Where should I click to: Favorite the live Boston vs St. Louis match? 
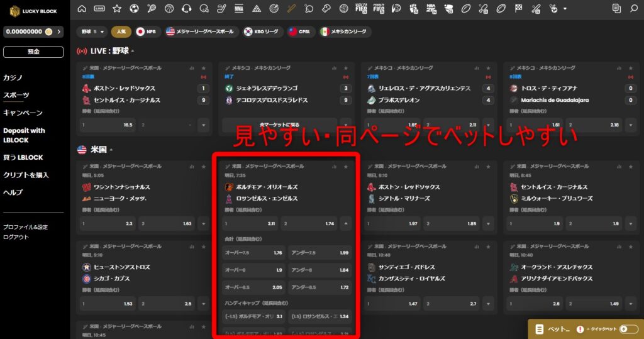(203, 68)
